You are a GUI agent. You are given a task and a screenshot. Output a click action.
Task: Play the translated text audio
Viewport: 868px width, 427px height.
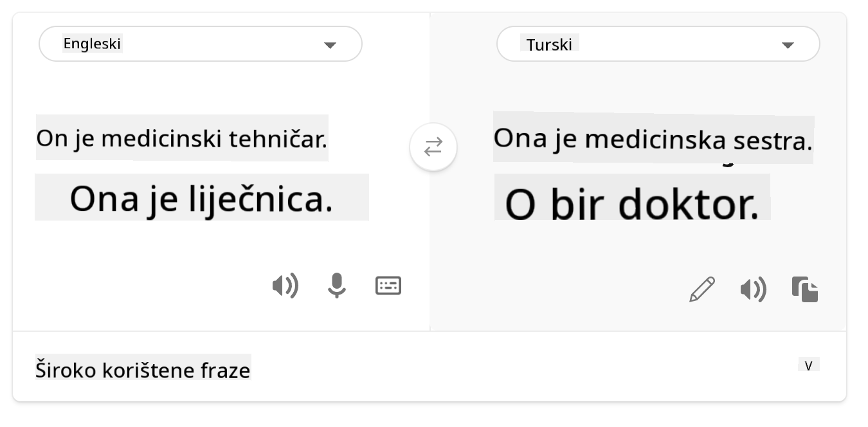pyautogui.click(x=753, y=290)
